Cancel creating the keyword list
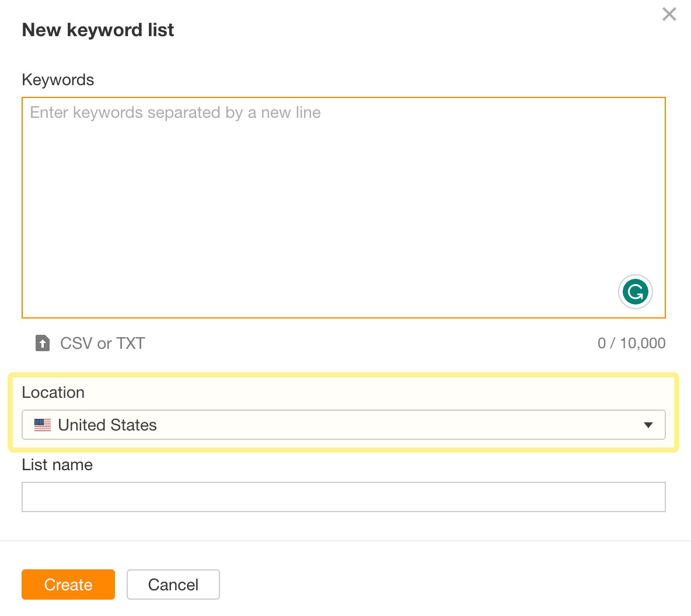Viewport: 691px width, 616px height. pyautogui.click(x=173, y=584)
